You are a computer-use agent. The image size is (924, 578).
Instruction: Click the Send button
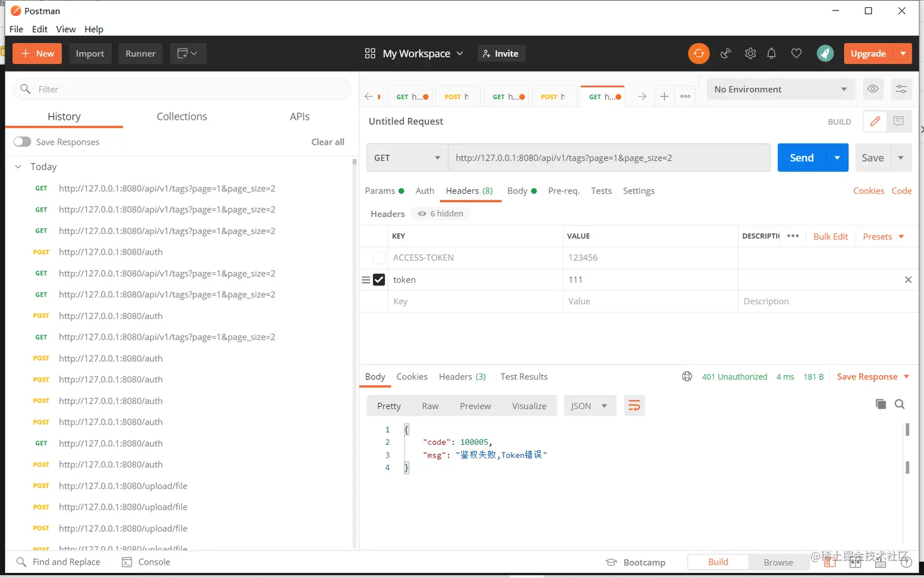(802, 158)
